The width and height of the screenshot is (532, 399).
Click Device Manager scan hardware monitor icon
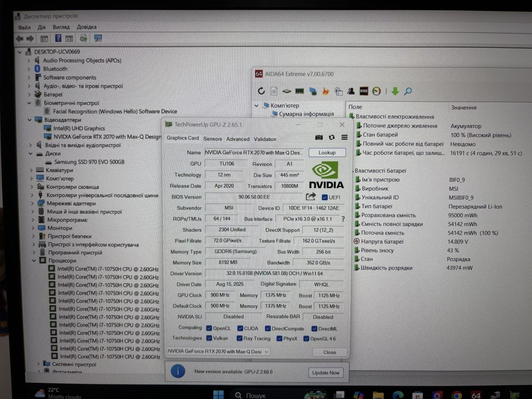click(x=98, y=38)
